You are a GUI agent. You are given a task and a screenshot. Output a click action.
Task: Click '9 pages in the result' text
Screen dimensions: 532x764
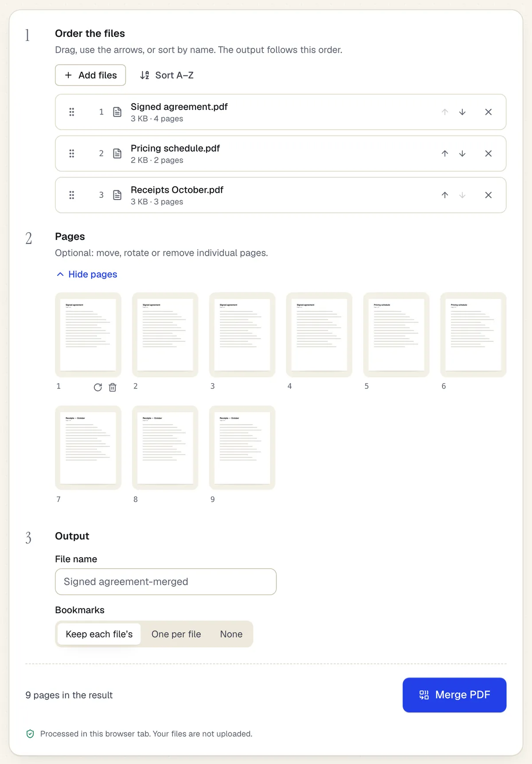pyautogui.click(x=69, y=695)
